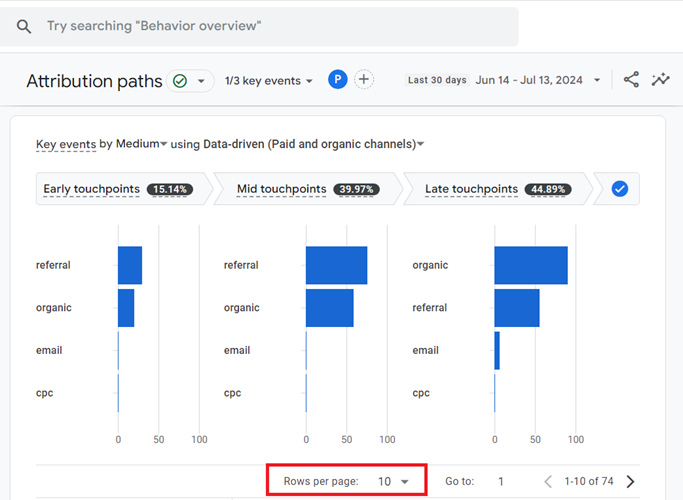Select the Early touchpoints segment
The height and width of the screenshot is (500, 683).
124,189
